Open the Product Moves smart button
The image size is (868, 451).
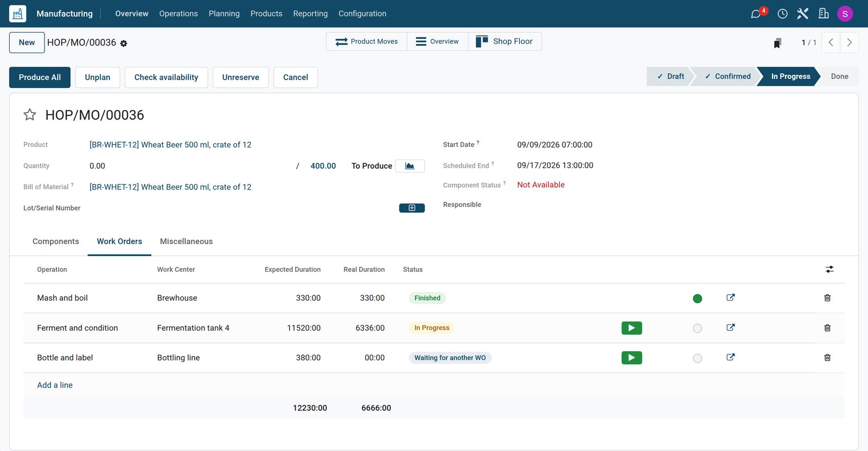point(367,42)
